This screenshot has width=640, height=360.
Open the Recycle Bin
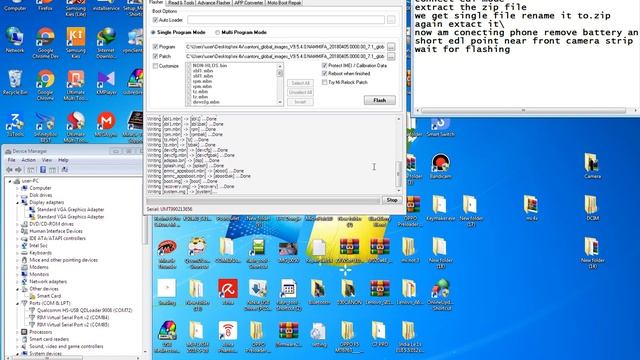coord(15,82)
